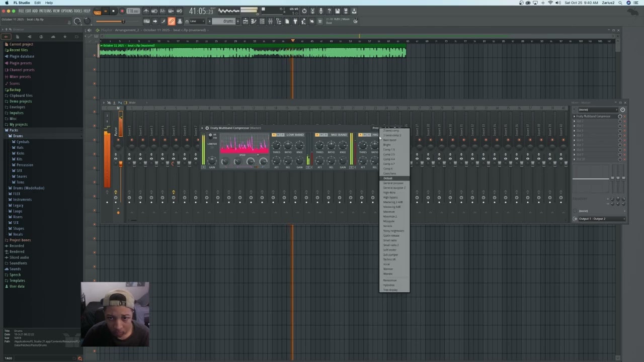Viewport: 644px width, 362px height.
Task: Expand the Project bones folder
Action: click(20, 240)
